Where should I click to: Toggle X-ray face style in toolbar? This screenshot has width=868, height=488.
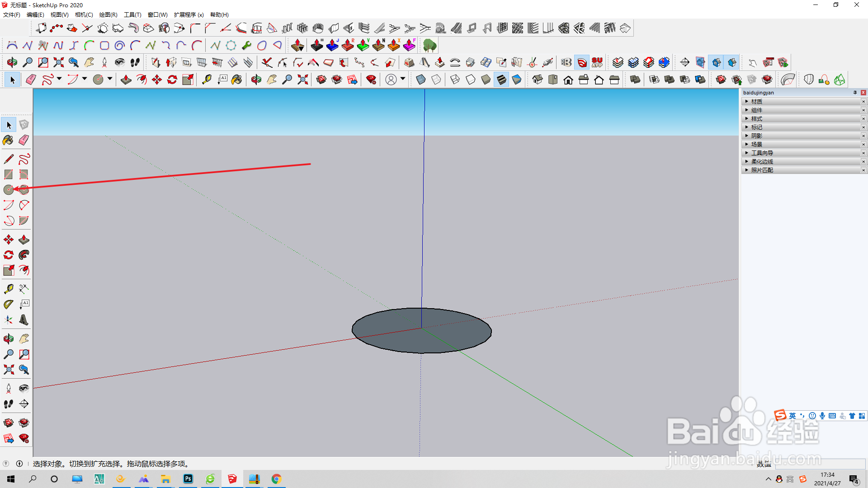[x=420, y=80]
